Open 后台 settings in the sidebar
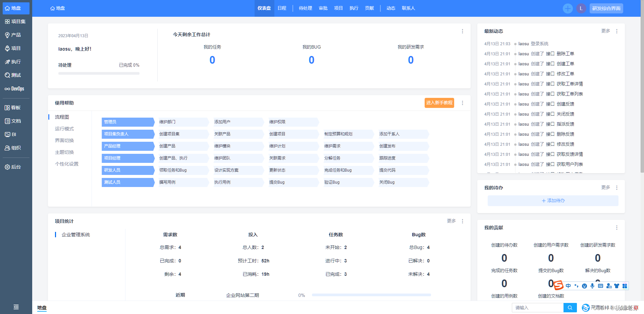Image resolution: width=644 pixels, height=314 pixels. 16,167
